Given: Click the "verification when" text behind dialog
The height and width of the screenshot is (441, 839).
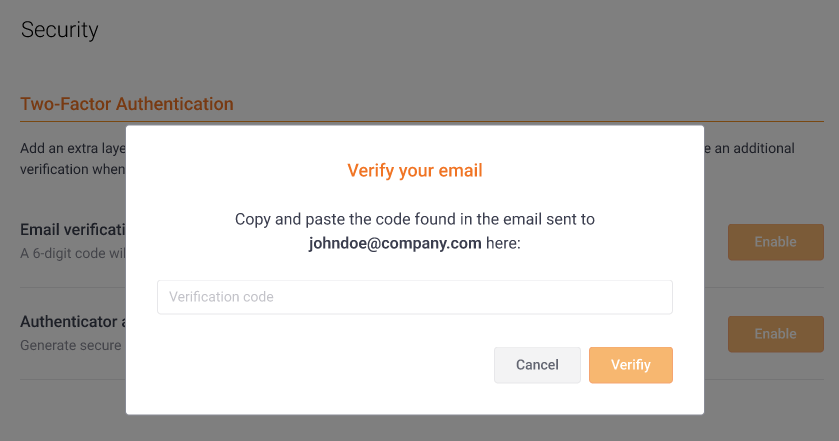Looking at the screenshot, I should pos(72,169).
